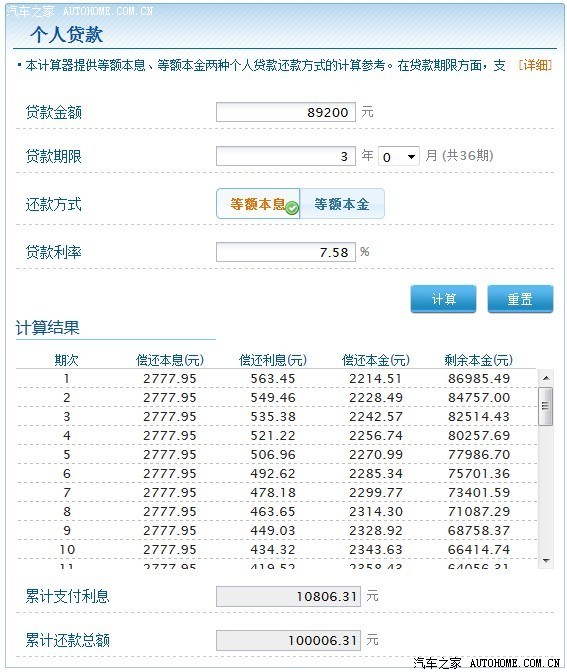Click the 计算结果 section heading
Screen dimensions: 567x672
[x=48, y=328]
